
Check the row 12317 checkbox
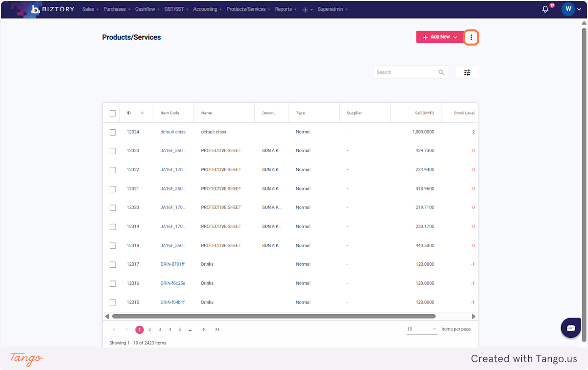point(113,264)
